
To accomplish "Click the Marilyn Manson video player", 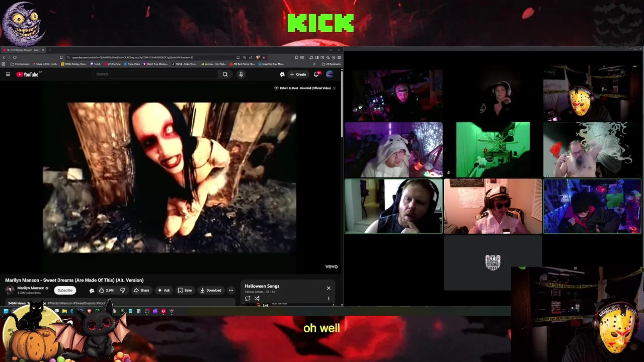I will tap(170, 177).
